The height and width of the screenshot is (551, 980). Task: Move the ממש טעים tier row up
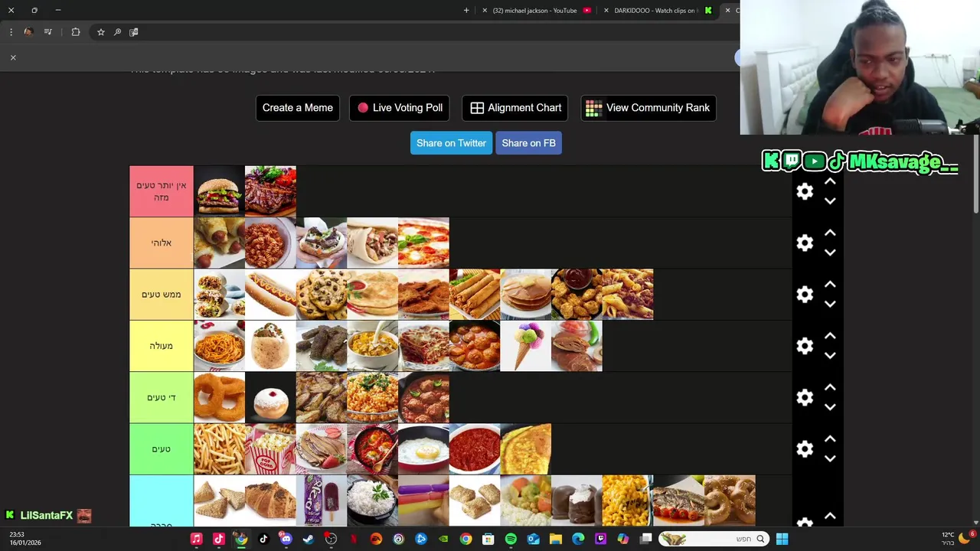[x=830, y=285]
